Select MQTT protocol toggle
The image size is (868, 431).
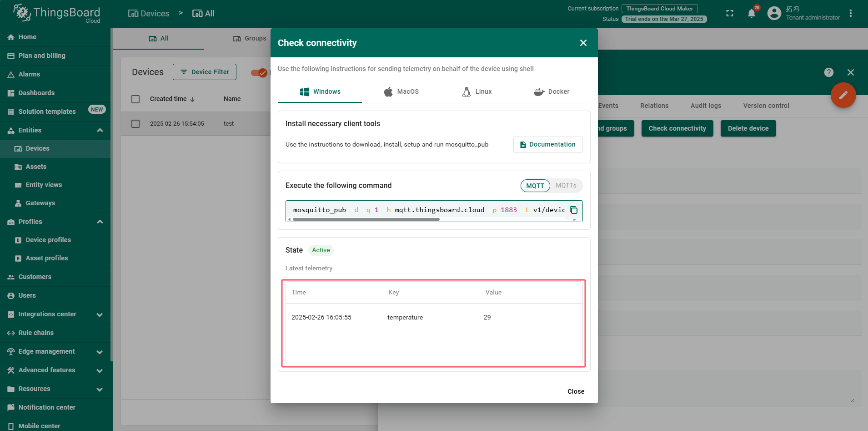(535, 186)
